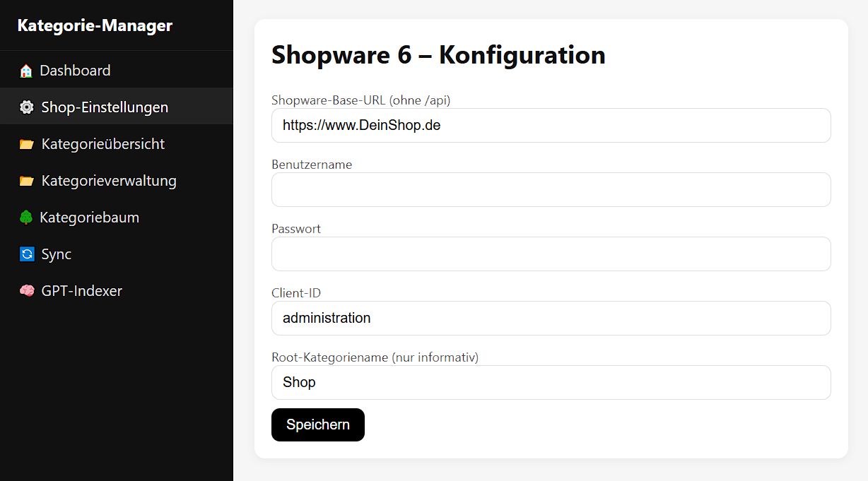The height and width of the screenshot is (481, 868).
Task: Select the Kategoriebaum tree icon
Action: pyautogui.click(x=26, y=217)
